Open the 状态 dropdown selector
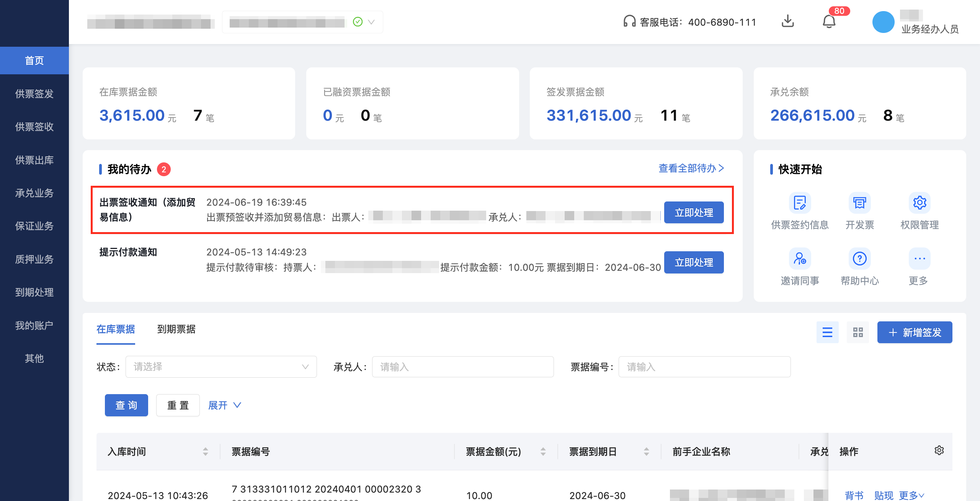This screenshot has width=980, height=501. (221, 367)
